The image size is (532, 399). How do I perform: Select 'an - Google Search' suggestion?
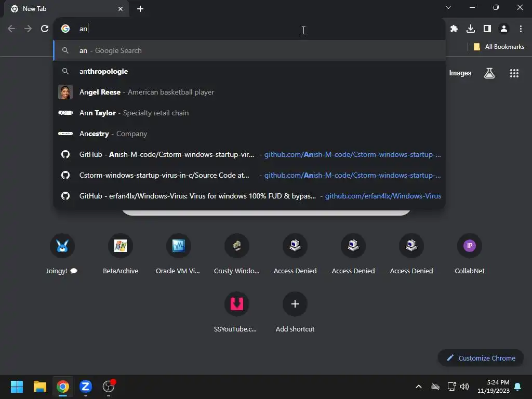[x=250, y=50]
